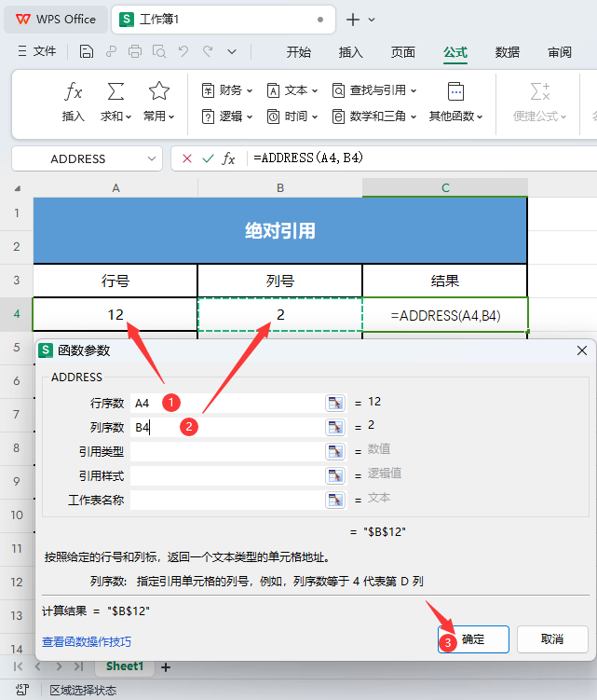Close the 函数参数 dialog
Viewport: 597px width, 700px height.
[582, 350]
